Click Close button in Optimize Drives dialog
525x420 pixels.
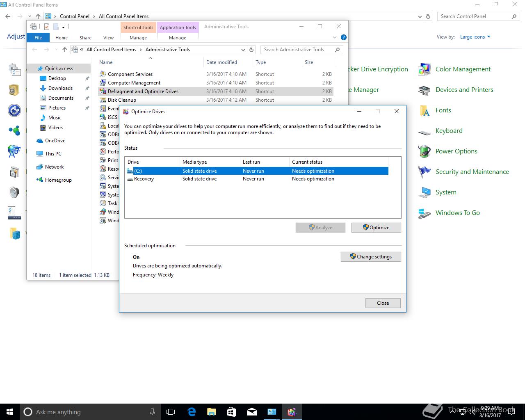(x=383, y=303)
